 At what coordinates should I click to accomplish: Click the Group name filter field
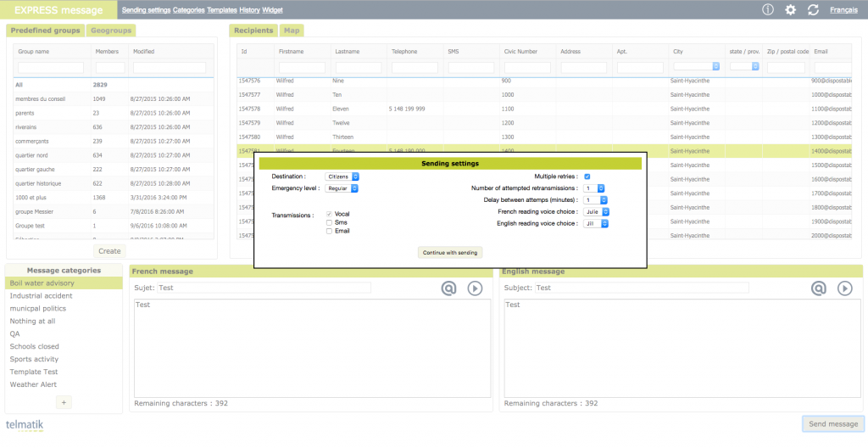[51, 68]
